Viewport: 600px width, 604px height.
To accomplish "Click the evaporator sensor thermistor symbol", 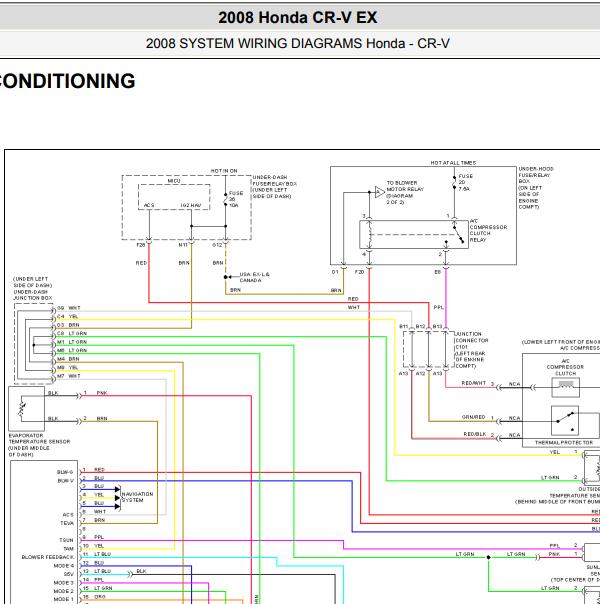I will pyautogui.click(x=22, y=409).
